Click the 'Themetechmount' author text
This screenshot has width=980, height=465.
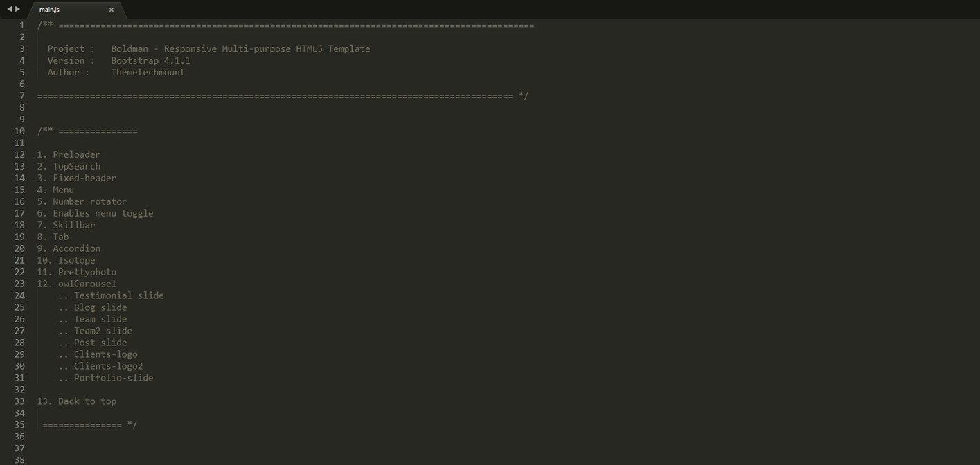(x=148, y=72)
